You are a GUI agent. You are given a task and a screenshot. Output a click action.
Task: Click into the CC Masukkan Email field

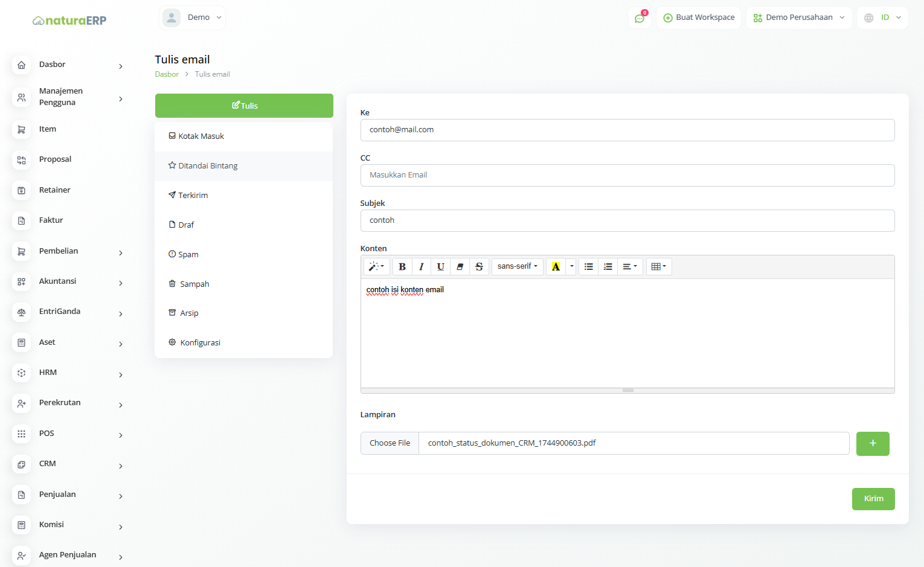(x=627, y=175)
